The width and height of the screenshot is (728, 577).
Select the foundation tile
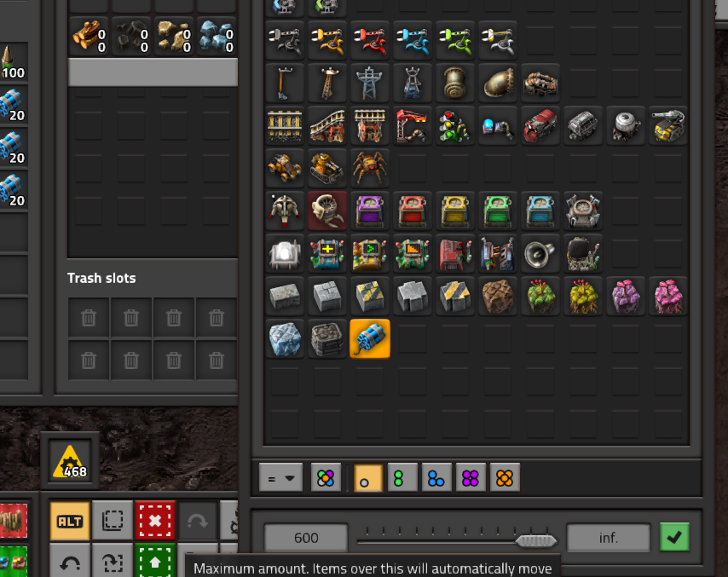tap(327, 339)
